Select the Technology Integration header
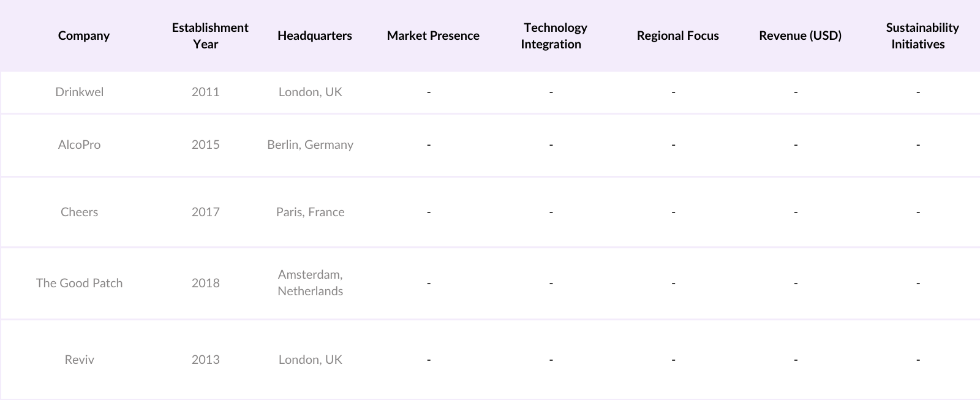 554,36
